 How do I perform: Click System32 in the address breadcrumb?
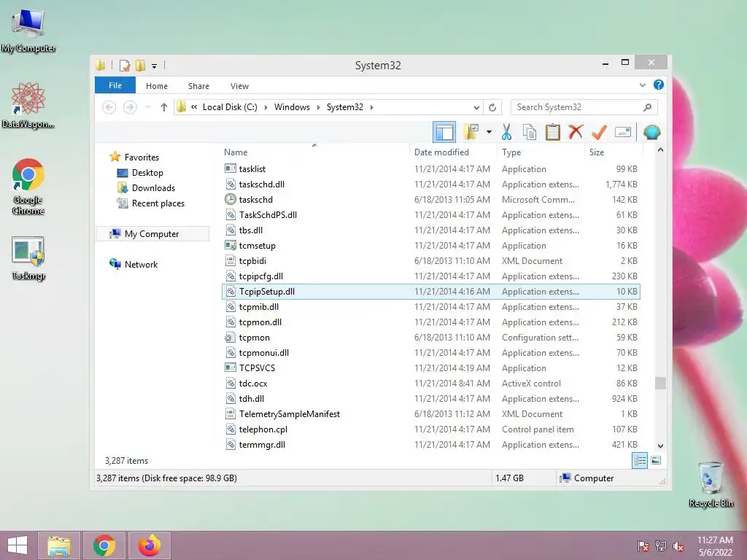coord(345,107)
